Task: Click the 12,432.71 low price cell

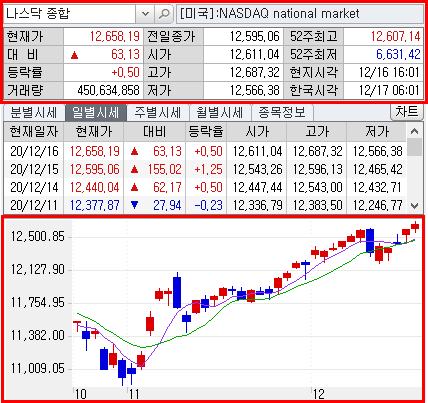Action: click(378, 187)
